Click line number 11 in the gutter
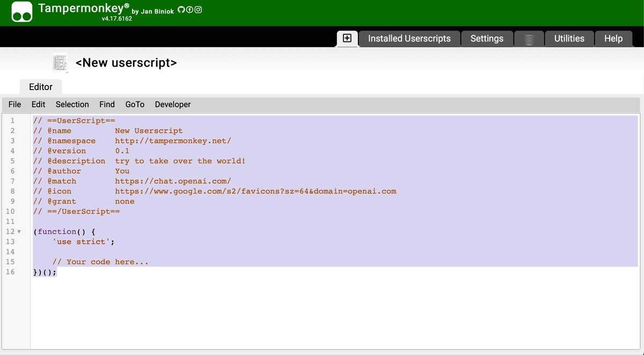Screen dimensions: 644x355 [x=10, y=221]
